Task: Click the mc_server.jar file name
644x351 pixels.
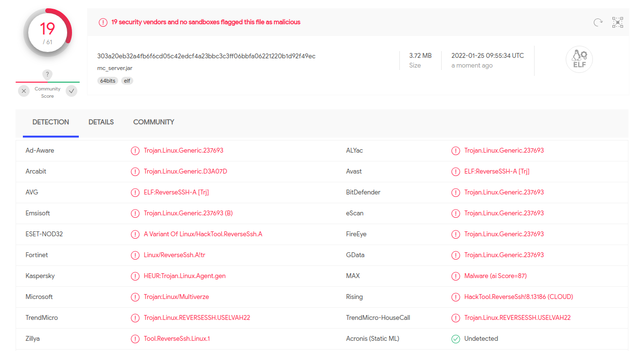Action: click(x=115, y=68)
